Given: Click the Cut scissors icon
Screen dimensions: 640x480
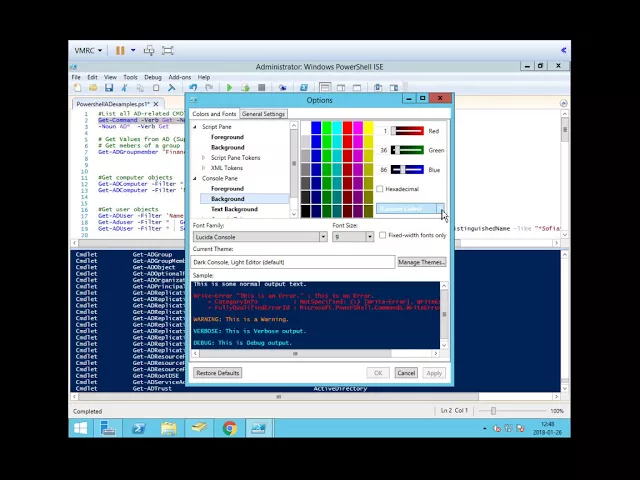Looking at the screenshot, I should pos(124,87).
